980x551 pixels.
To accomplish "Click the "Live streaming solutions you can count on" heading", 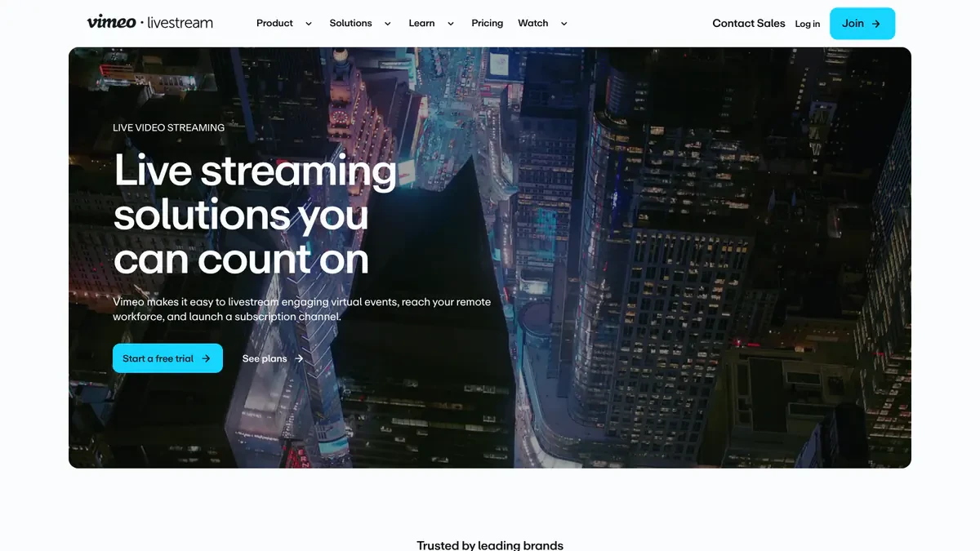I will tap(255, 215).
